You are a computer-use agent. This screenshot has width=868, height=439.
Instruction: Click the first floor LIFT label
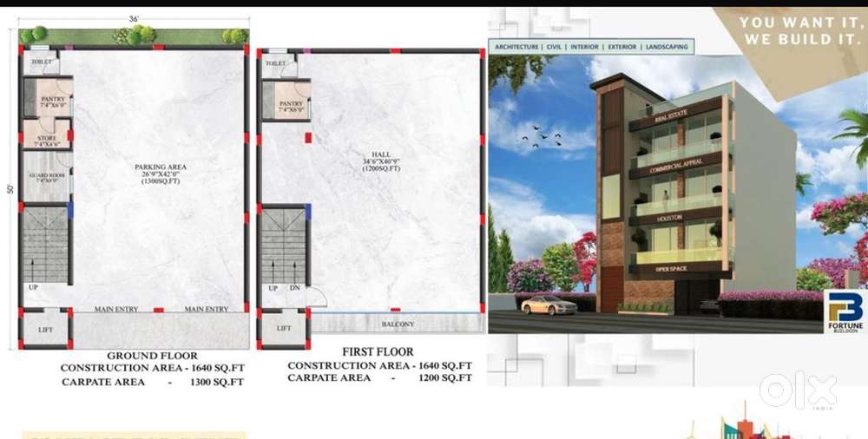(x=284, y=329)
